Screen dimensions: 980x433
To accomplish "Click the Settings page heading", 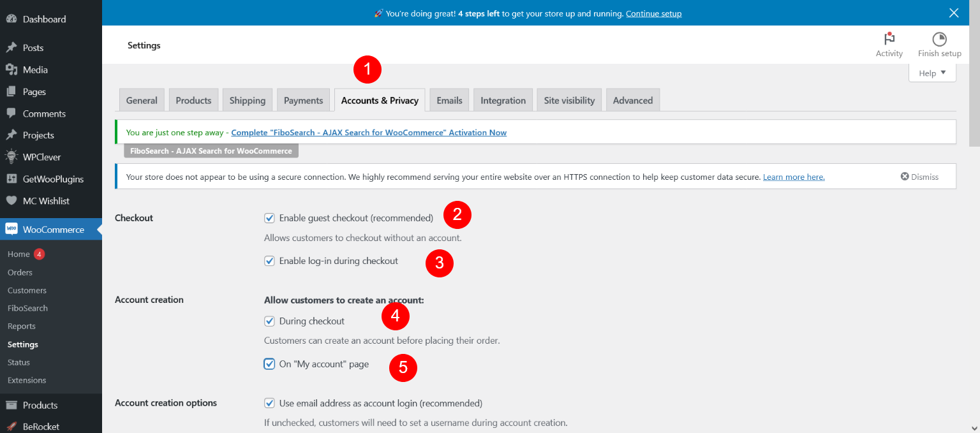I will pyautogui.click(x=144, y=45).
